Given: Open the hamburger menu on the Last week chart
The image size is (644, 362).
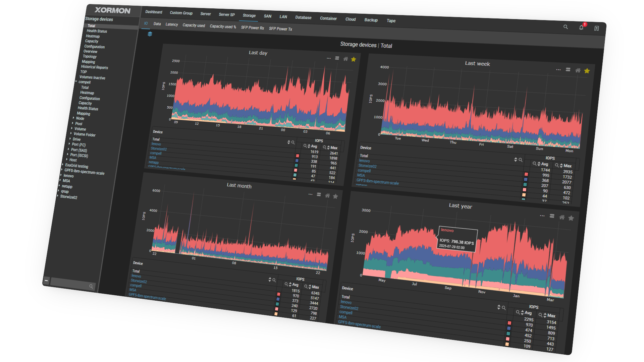Looking at the screenshot, I should (x=568, y=70).
